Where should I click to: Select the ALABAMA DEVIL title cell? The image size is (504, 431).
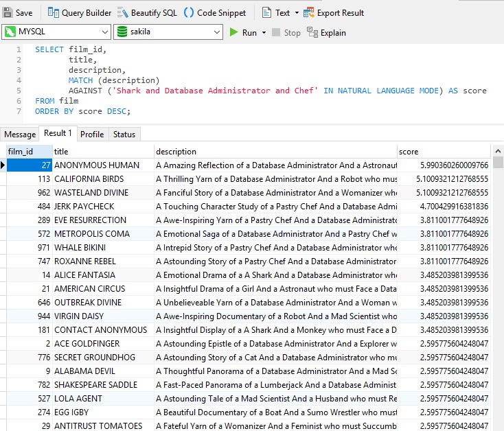coord(103,371)
